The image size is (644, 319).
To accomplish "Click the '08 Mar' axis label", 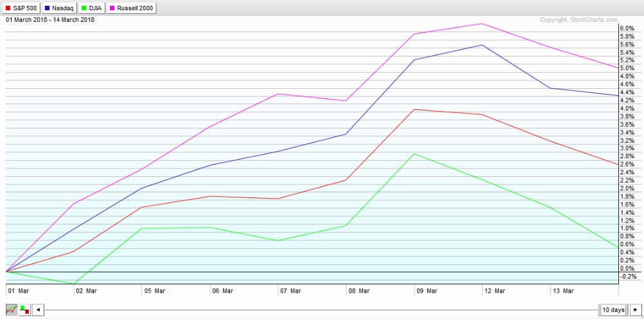I will pos(359,291).
